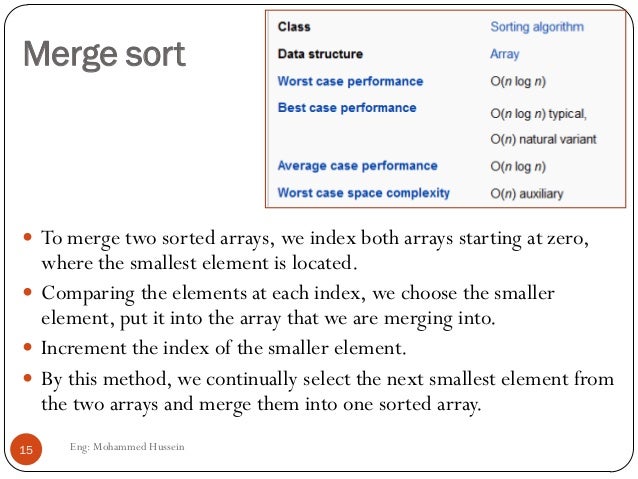Screen dimensions: 638x479
Task: Open the "Average case performance" link
Action: (x=357, y=166)
